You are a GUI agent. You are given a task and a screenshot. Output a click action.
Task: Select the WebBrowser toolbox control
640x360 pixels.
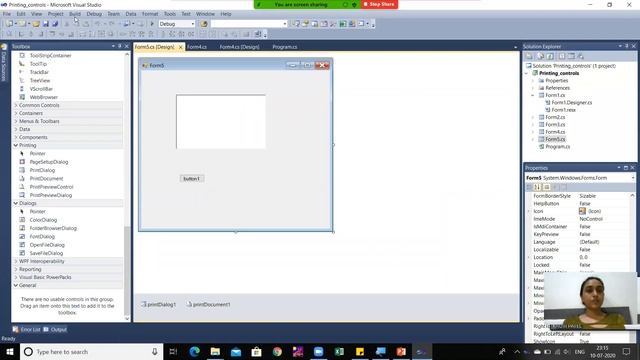pyautogui.click(x=43, y=97)
